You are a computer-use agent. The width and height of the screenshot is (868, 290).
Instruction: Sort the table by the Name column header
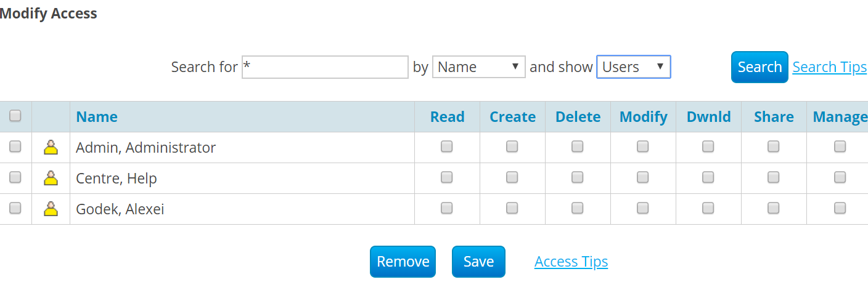(97, 117)
